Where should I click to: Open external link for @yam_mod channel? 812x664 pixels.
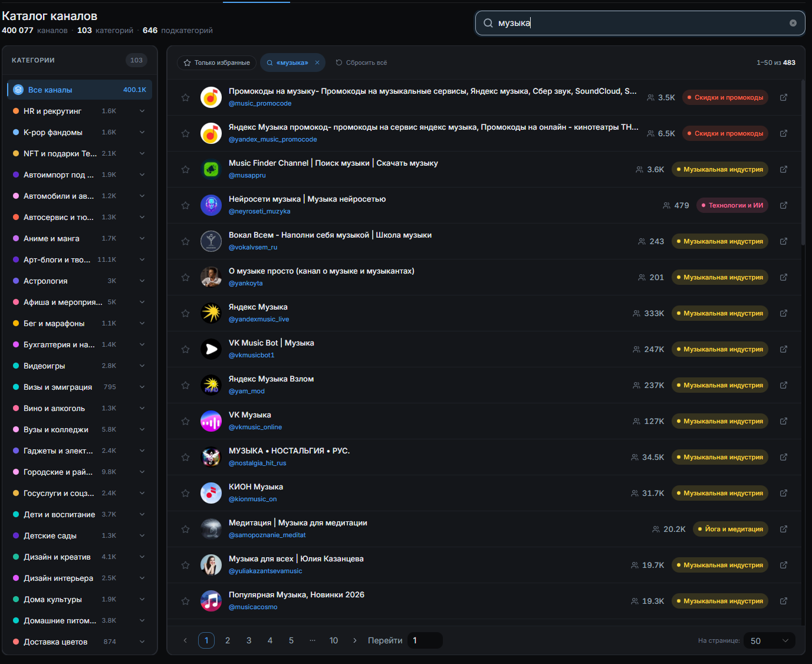(784, 385)
